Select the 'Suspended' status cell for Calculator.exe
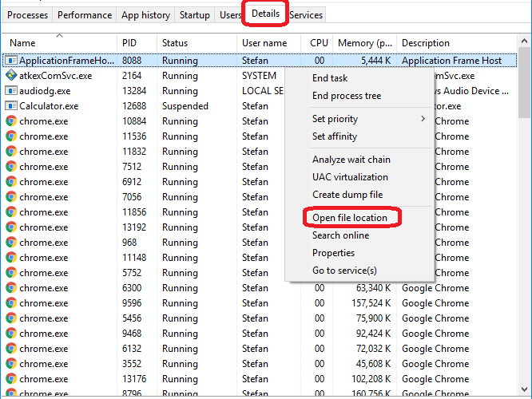The width and height of the screenshot is (532, 399). 185,106
